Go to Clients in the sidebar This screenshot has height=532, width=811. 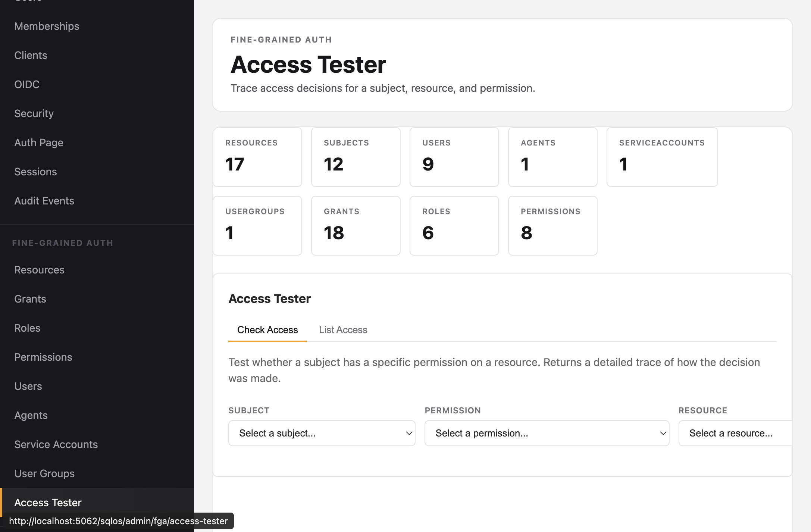click(31, 55)
